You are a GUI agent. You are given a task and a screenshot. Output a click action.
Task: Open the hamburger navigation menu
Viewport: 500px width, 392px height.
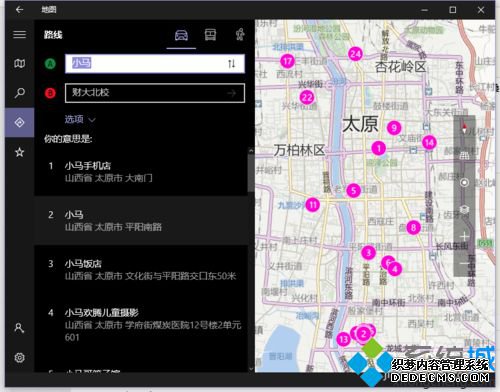19,34
